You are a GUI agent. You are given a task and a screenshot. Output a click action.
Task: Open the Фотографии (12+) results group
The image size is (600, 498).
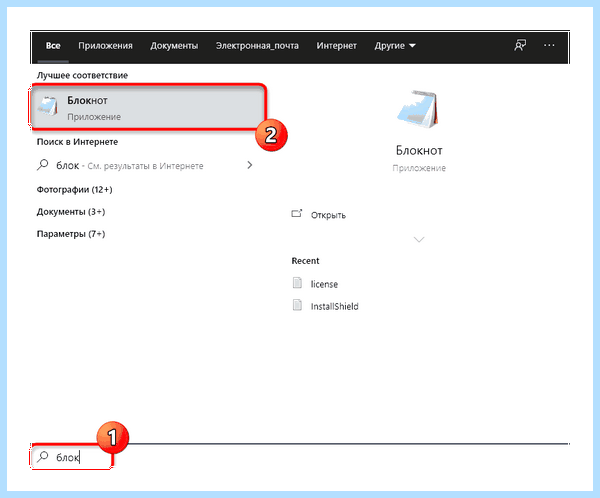tap(75, 189)
